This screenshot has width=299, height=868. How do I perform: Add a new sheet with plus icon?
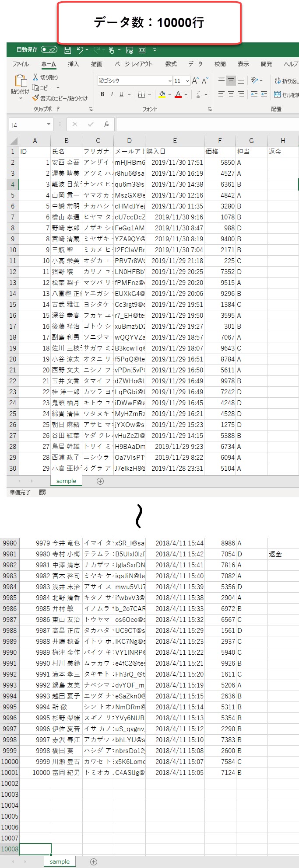[100, 481]
